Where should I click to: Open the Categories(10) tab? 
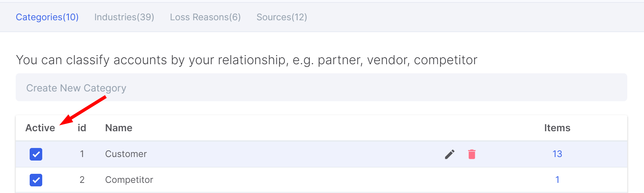pos(47,17)
